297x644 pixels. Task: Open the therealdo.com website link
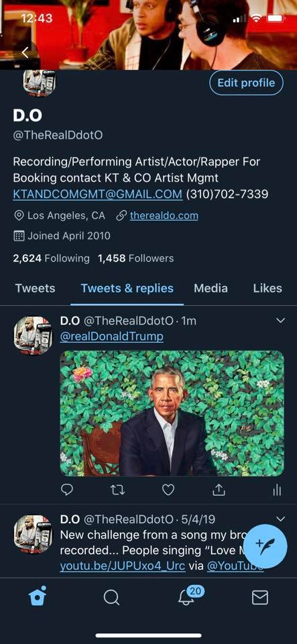(164, 215)
